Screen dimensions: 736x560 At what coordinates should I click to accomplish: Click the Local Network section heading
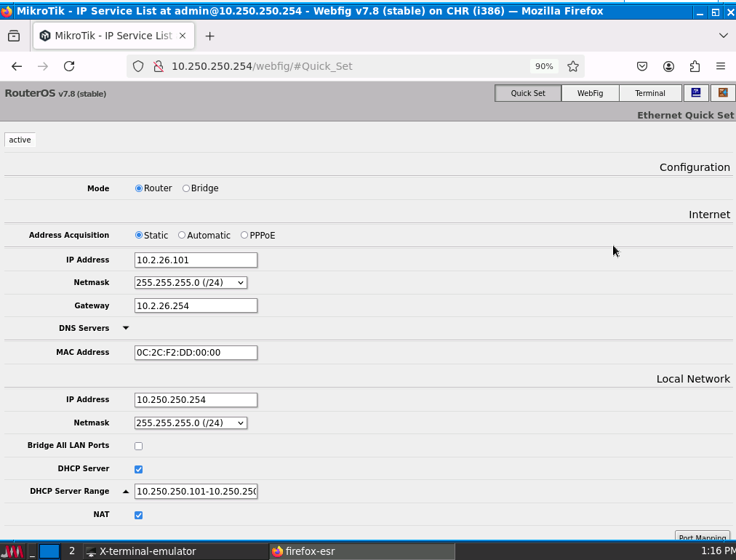[693, 379]
